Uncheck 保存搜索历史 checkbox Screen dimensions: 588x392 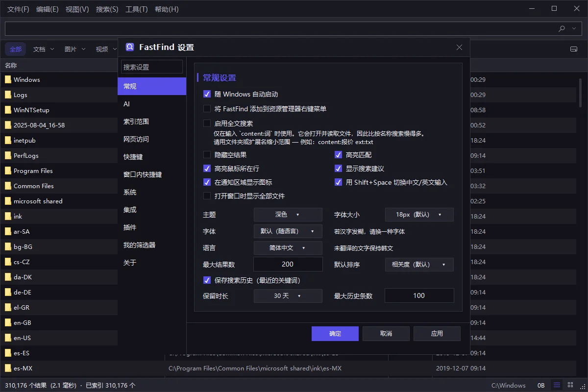(207, 280)
